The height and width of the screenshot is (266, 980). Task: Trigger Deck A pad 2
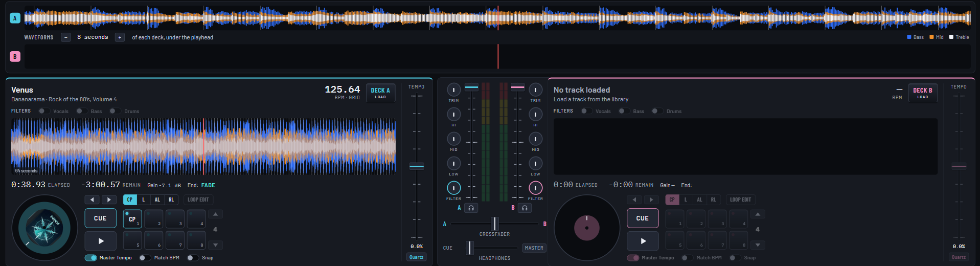(x=154, y=218)
